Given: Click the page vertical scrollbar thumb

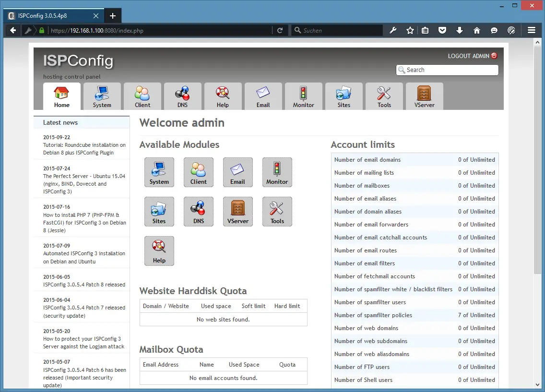Looking at the screenshot, I should click(x=538, y=160).
